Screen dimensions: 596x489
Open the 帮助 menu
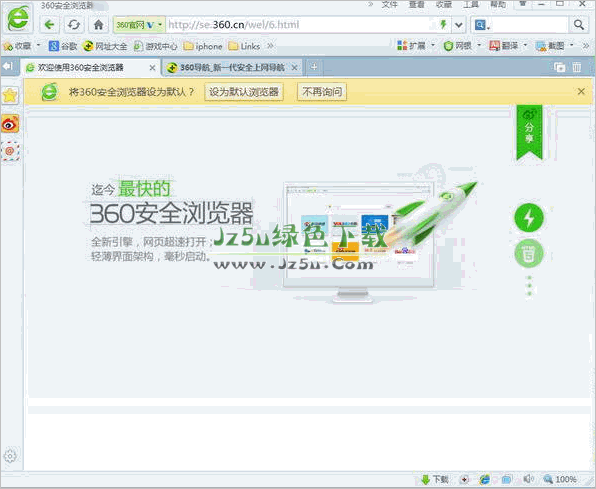498,5
